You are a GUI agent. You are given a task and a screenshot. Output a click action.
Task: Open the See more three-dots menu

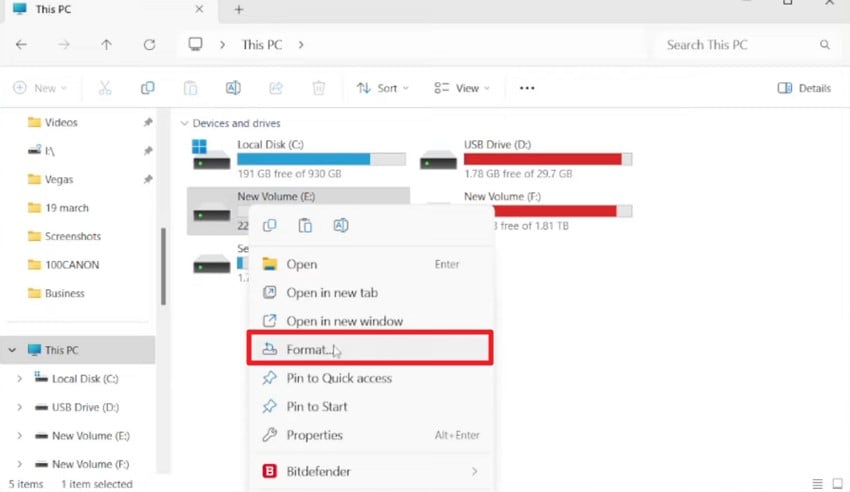[x=527, y=88]
